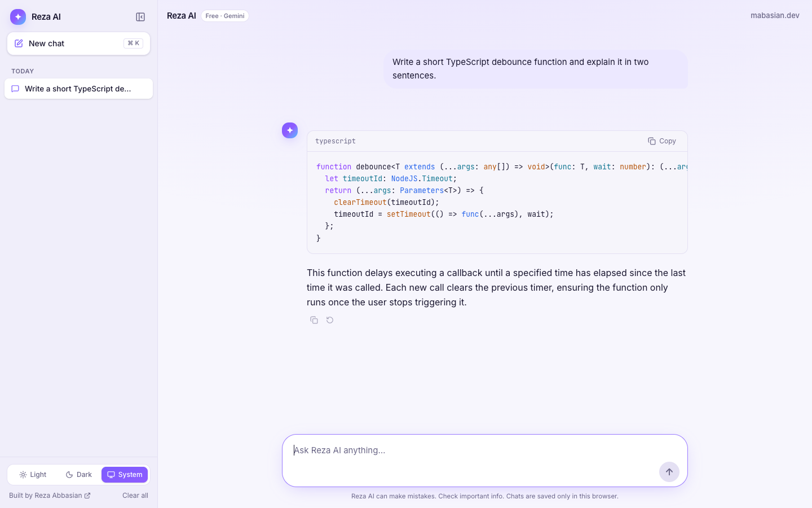Click the 'typescript' code language label

click(336, 141)
